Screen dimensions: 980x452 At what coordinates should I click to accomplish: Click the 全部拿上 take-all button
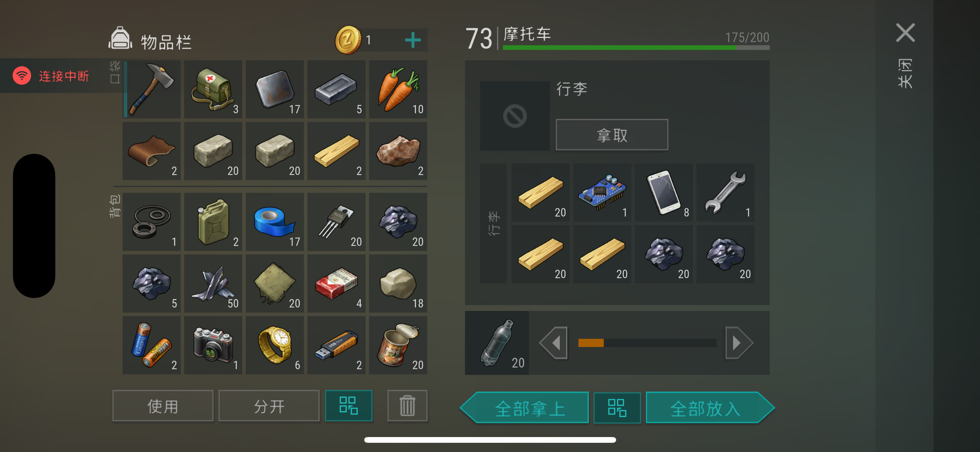tap(525, 408)
